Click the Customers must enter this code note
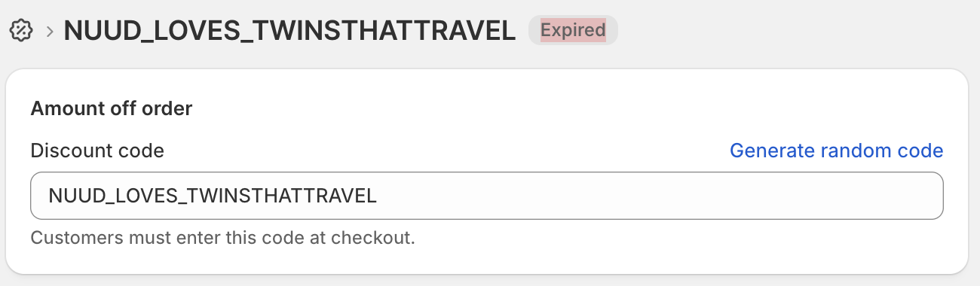Viewport: 980px width, 286px height. tap(223, 239)
